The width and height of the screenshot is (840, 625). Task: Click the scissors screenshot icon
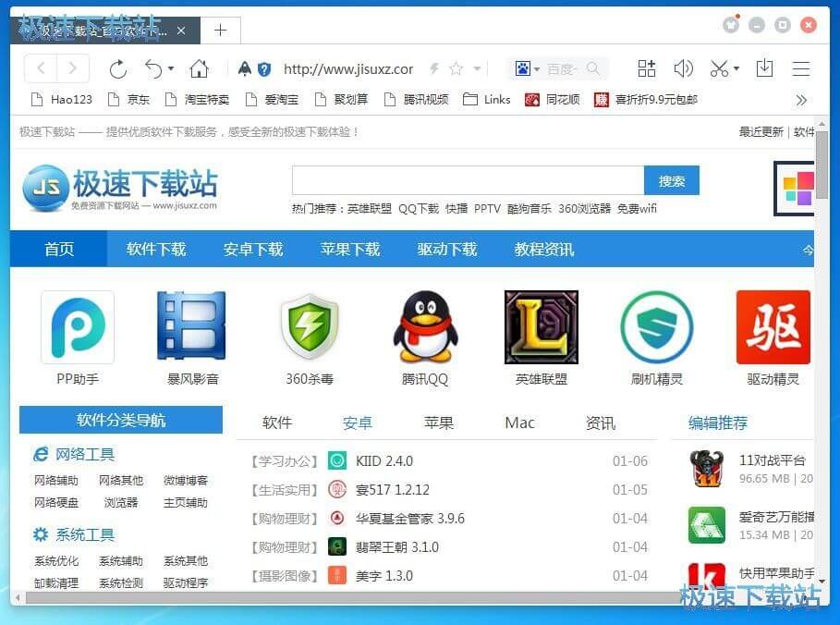(x=720, y=68)
